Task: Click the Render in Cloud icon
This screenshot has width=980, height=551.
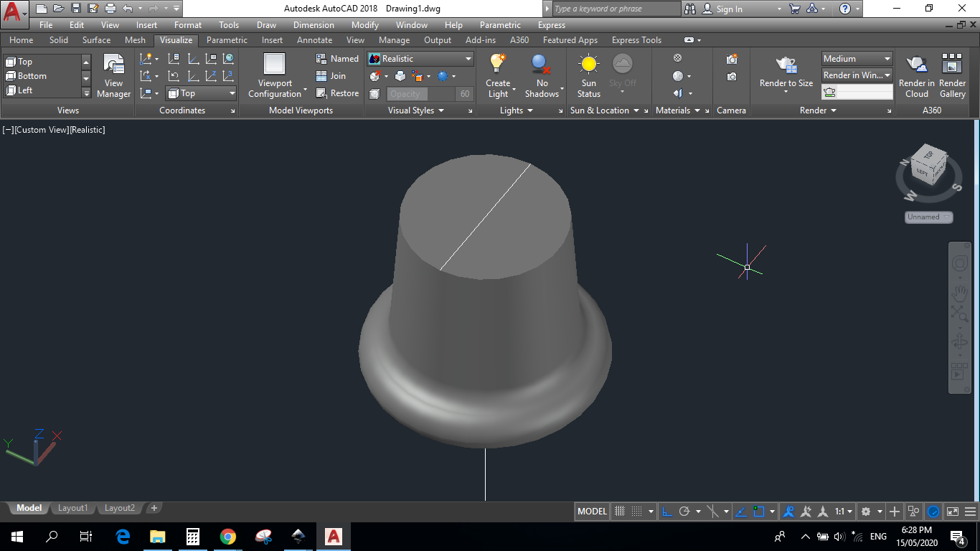Action: 916,65
